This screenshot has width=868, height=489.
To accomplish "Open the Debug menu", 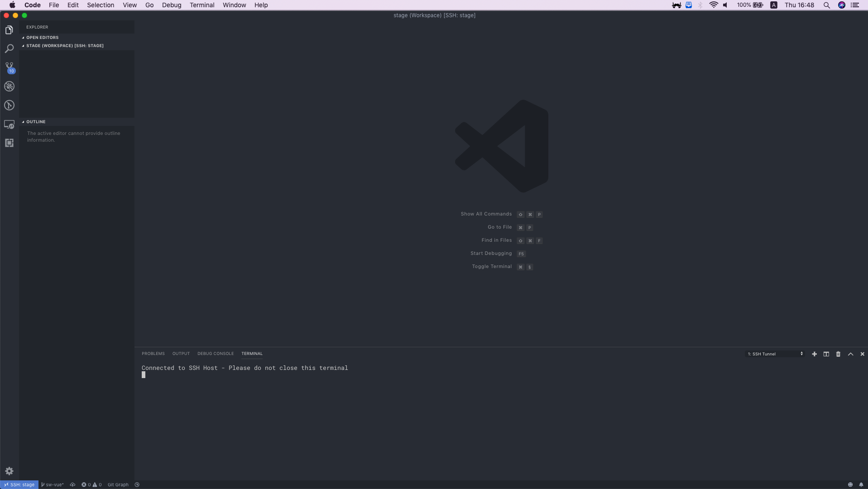I will point(172,5).
